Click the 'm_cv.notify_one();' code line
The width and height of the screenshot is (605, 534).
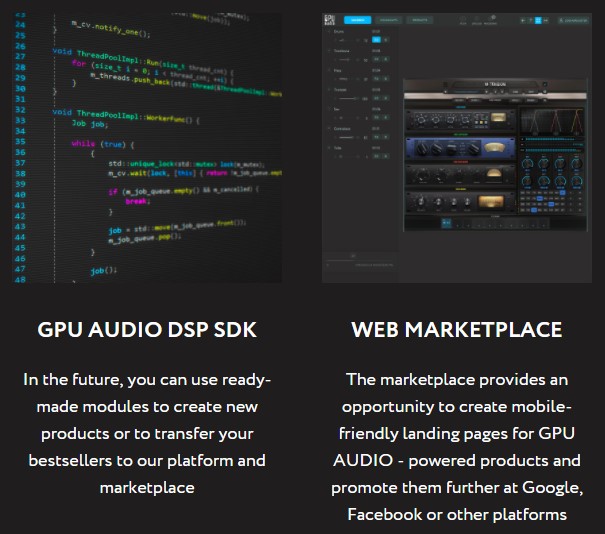tap(111, 29)
